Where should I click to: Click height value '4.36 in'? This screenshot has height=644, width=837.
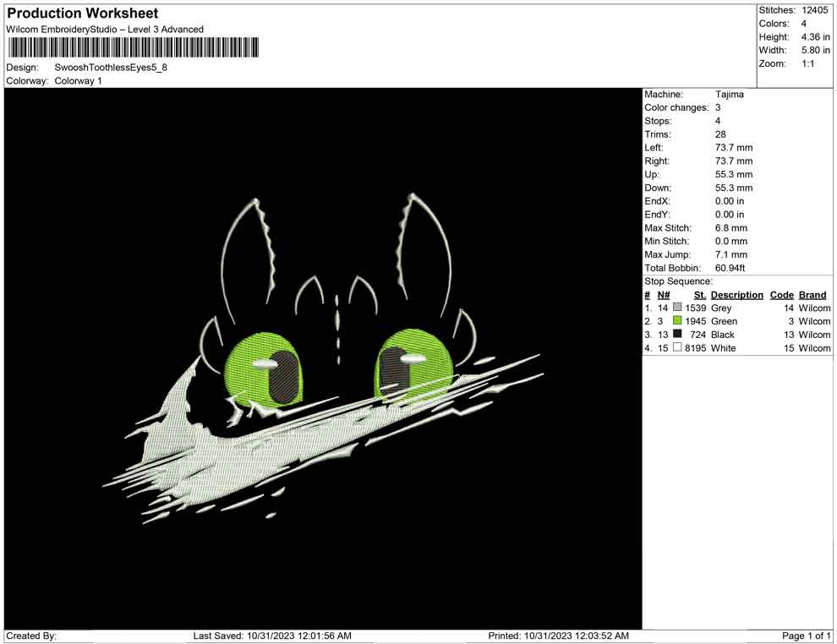(x=815, y=37)
